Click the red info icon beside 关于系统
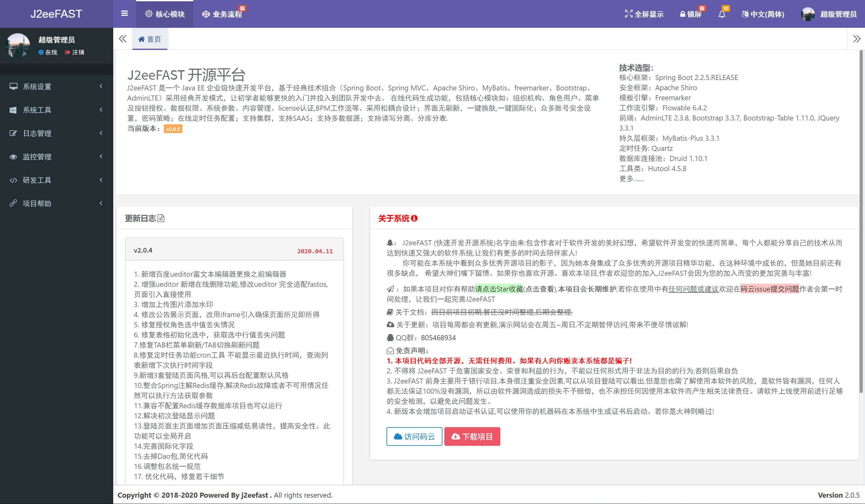Viewport: 865px width, 504px height. (414, 218)
